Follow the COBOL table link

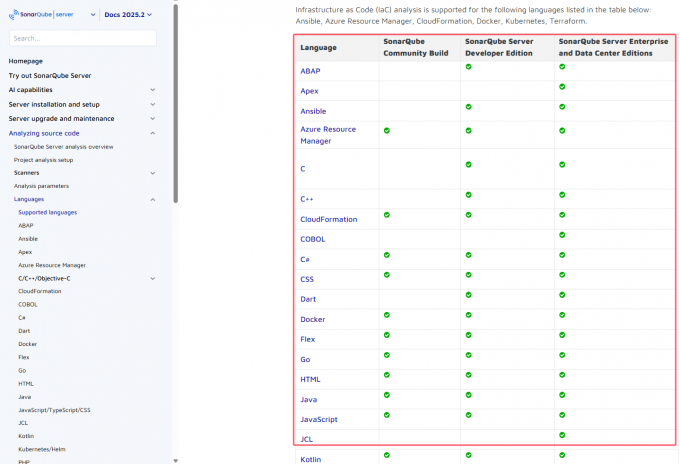click(x=313, y=239)
